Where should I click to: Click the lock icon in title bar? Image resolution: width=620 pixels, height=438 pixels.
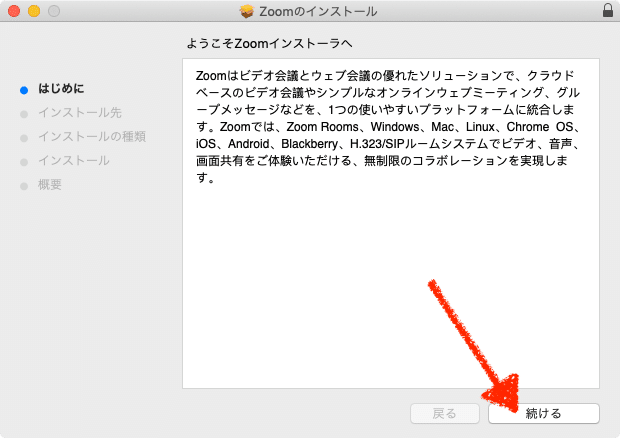(608, 10)
